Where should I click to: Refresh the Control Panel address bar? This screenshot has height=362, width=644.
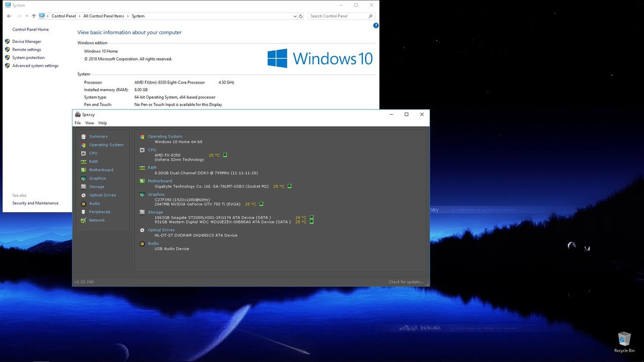pos(301,16)
